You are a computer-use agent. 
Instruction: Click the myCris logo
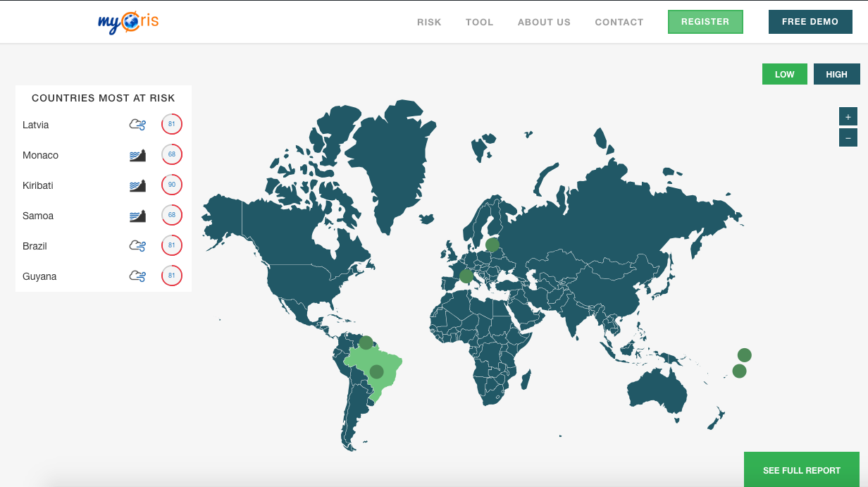coord(128,22)
